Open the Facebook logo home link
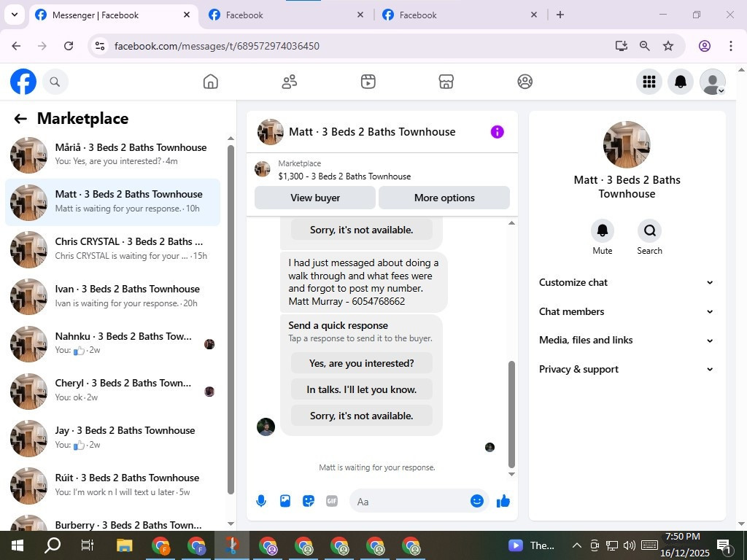This screenshot has width=747, height=560. (23, 82)
